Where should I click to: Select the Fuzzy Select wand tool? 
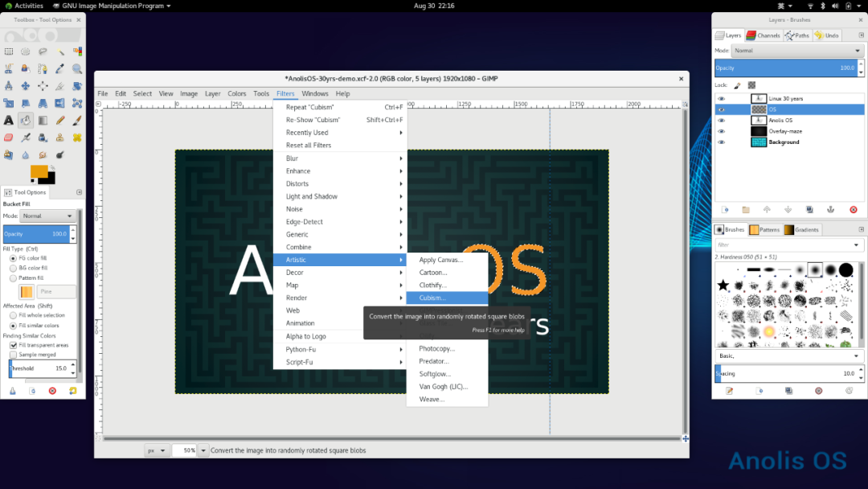pos(59,51)
